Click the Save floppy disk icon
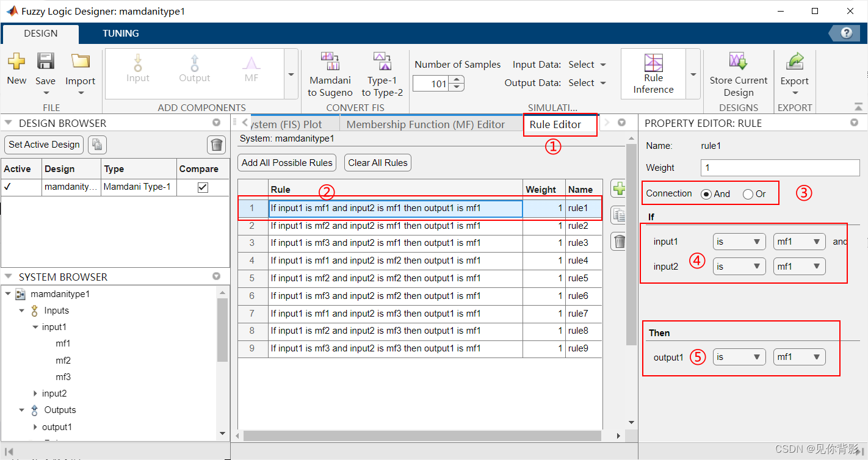The image size is (868, 460). pyautogui.click(x=45, y=61)
